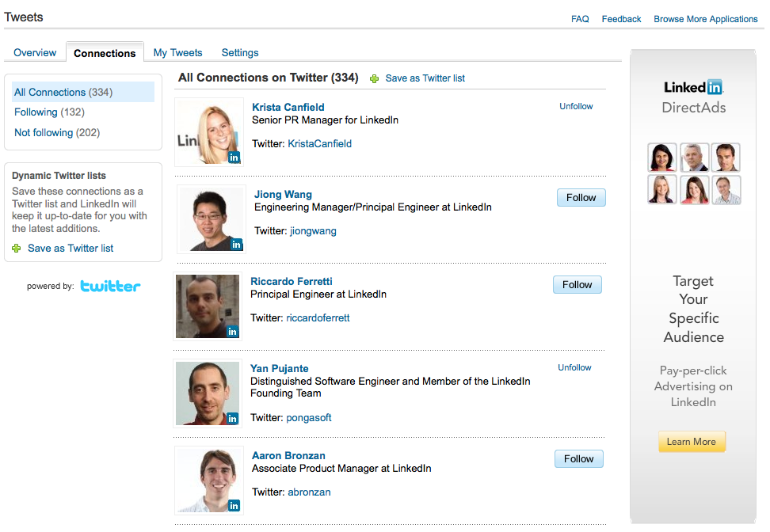The image size is (770, 532).
Task: Click the LinkedIn DirectAds logo
Action: coord(694,97)
